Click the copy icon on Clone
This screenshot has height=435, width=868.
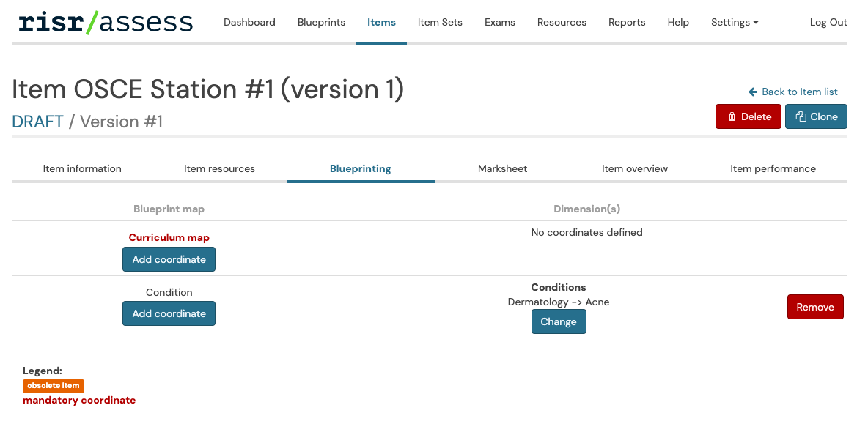[x=801, y=117]
